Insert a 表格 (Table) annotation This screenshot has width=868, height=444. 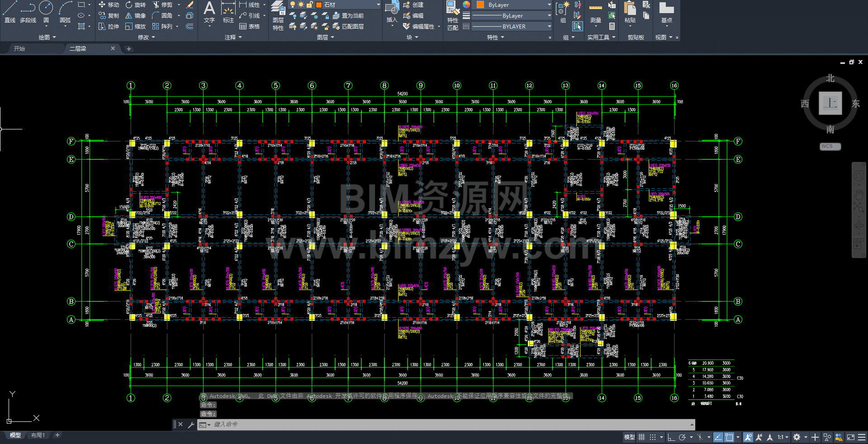coord(249,26)
